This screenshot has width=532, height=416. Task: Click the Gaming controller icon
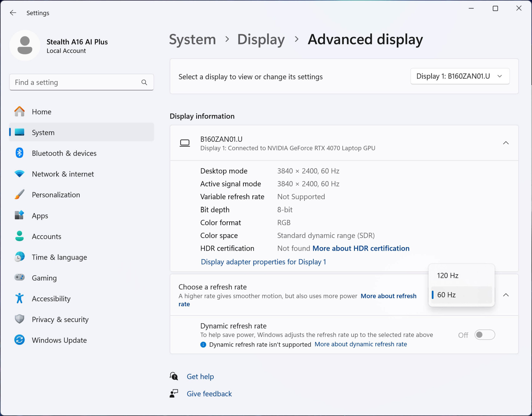click(20, 278)
